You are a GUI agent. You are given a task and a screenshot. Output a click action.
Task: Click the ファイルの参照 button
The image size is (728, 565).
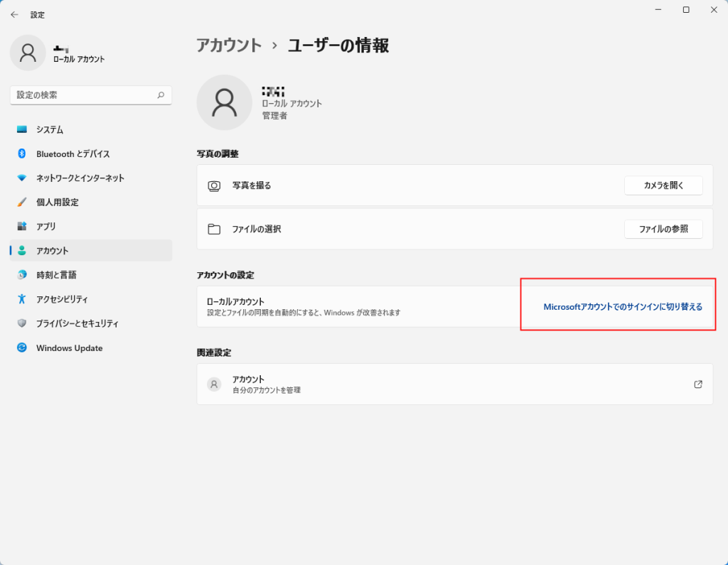(663, 229)
